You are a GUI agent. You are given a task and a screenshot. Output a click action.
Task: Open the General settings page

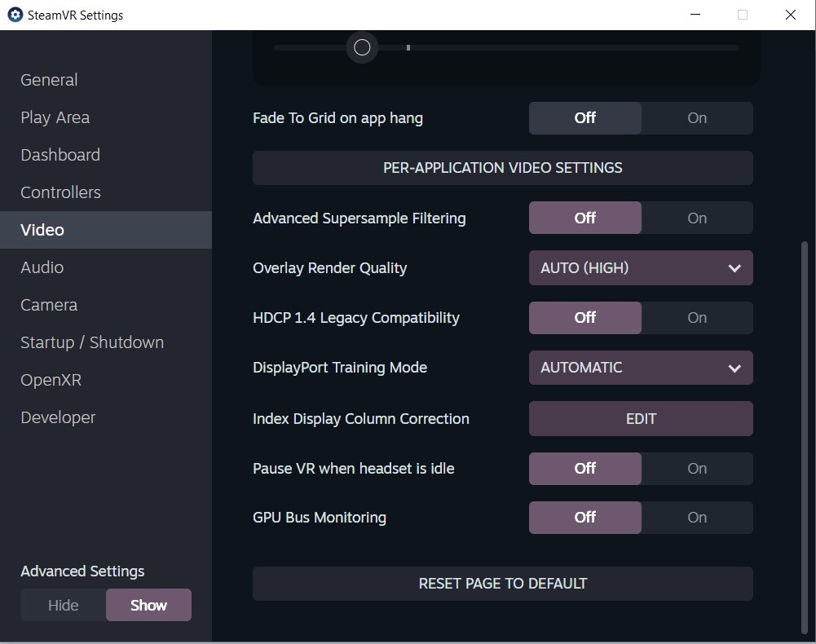[106, 80]
